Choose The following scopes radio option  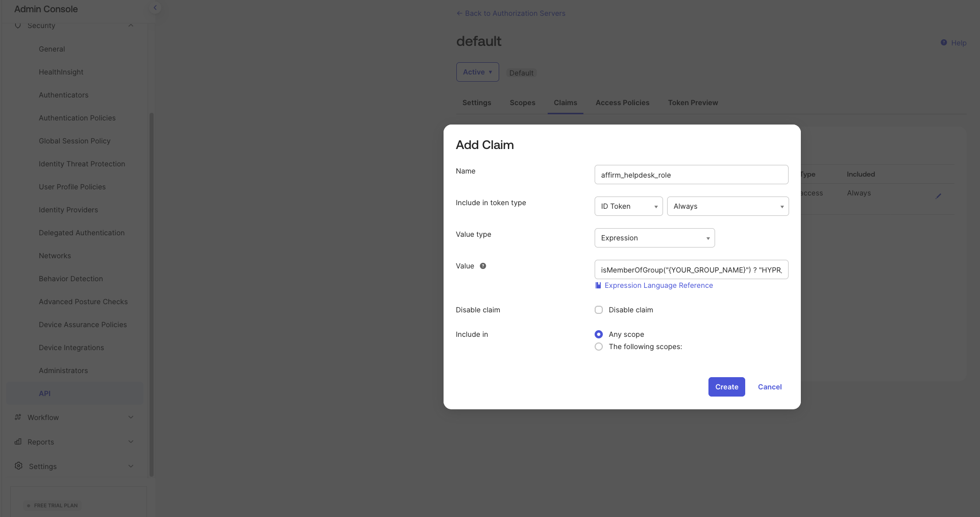pos(599,347)
